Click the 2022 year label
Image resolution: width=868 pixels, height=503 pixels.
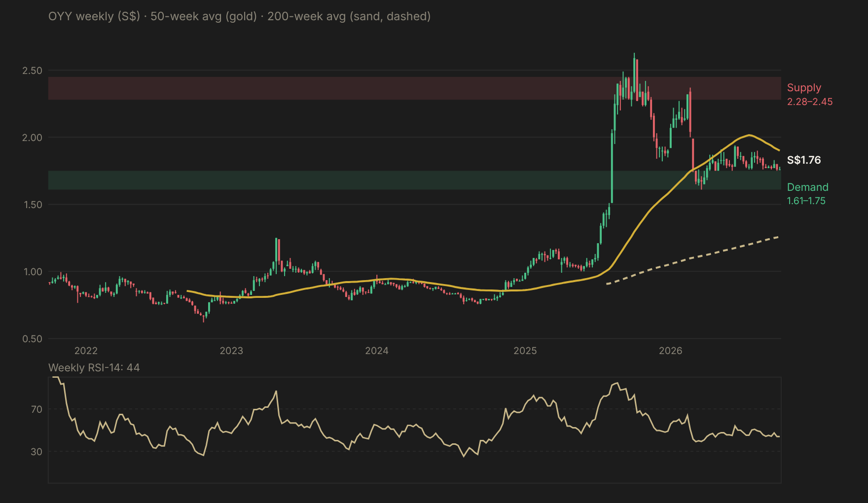point(86,351)
